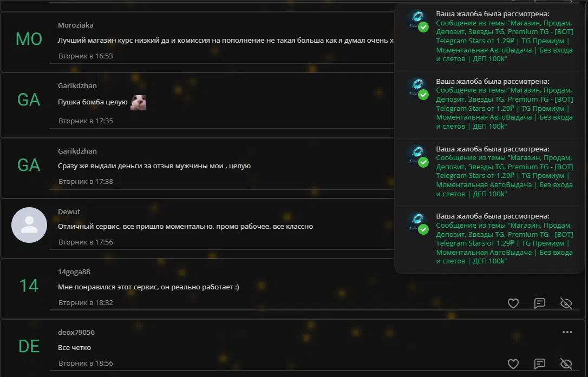Open Garikdzhan's profile from "Пушка бомба" comment
Screen dimensions: 588x377
tap(77, 86)
